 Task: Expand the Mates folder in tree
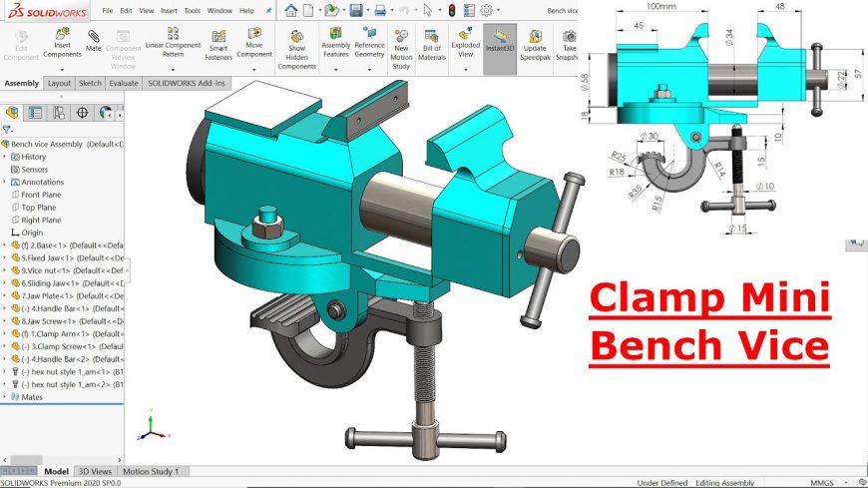pyautogui.click(x=4, y=397)
